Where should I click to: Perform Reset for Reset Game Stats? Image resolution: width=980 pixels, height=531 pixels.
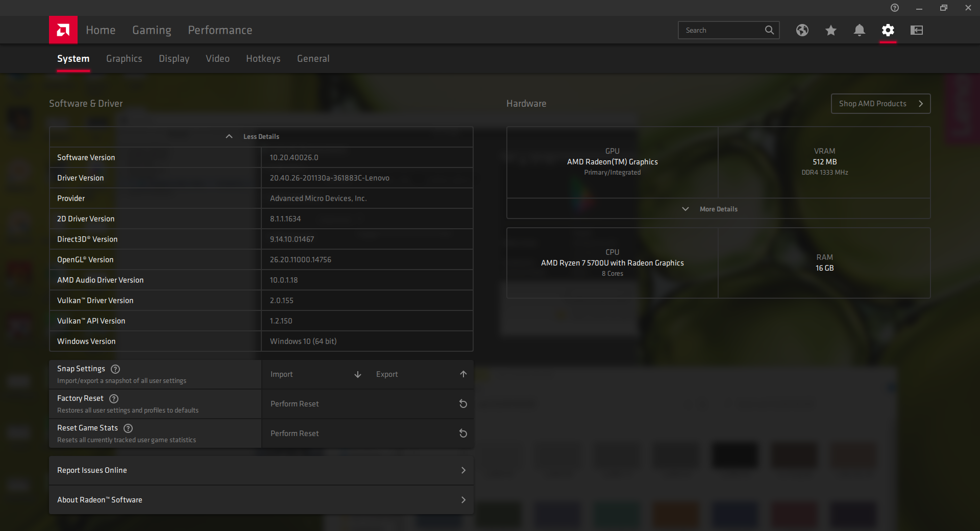pos(367,433)
